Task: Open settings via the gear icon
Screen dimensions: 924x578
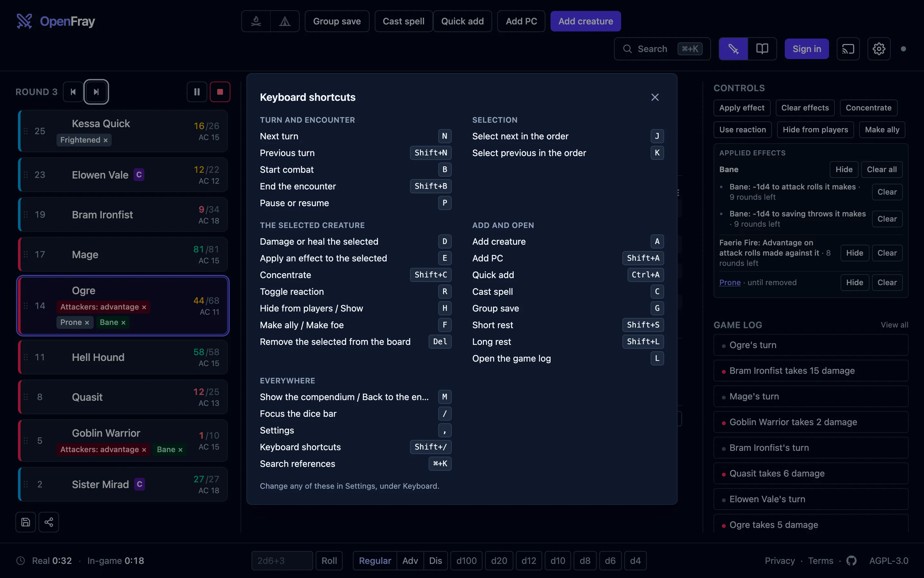Action: (x=879, y=49)
